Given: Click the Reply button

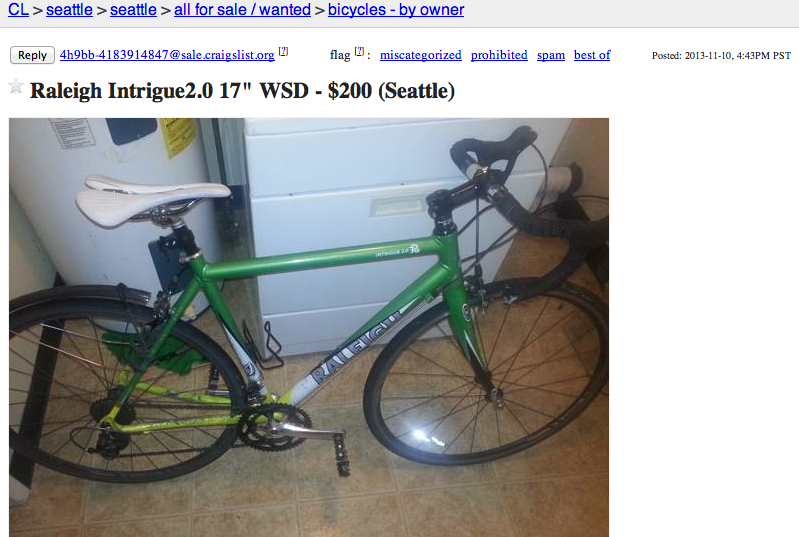Looking at the screenshot, I should tap(32, 55).
